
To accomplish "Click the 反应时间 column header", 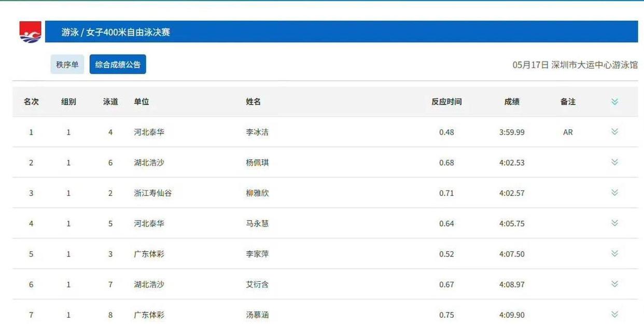I will pos(446,102).
